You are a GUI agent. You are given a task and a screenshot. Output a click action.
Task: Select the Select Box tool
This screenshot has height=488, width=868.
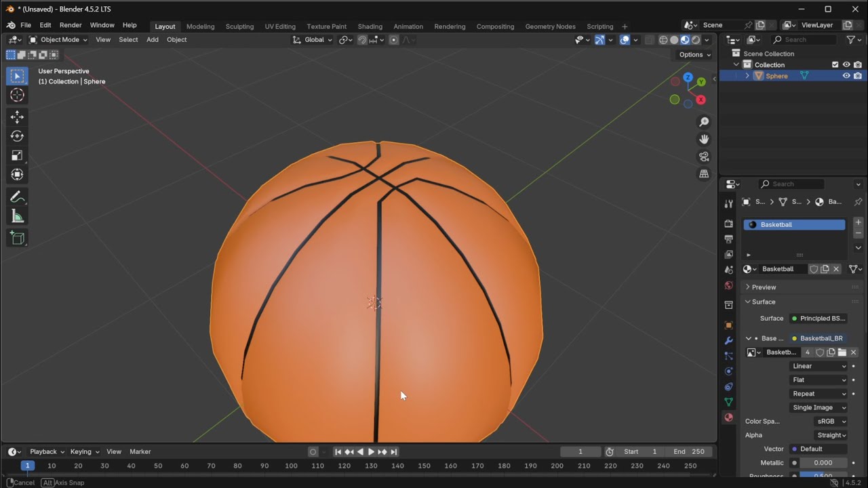pos(17,76)
